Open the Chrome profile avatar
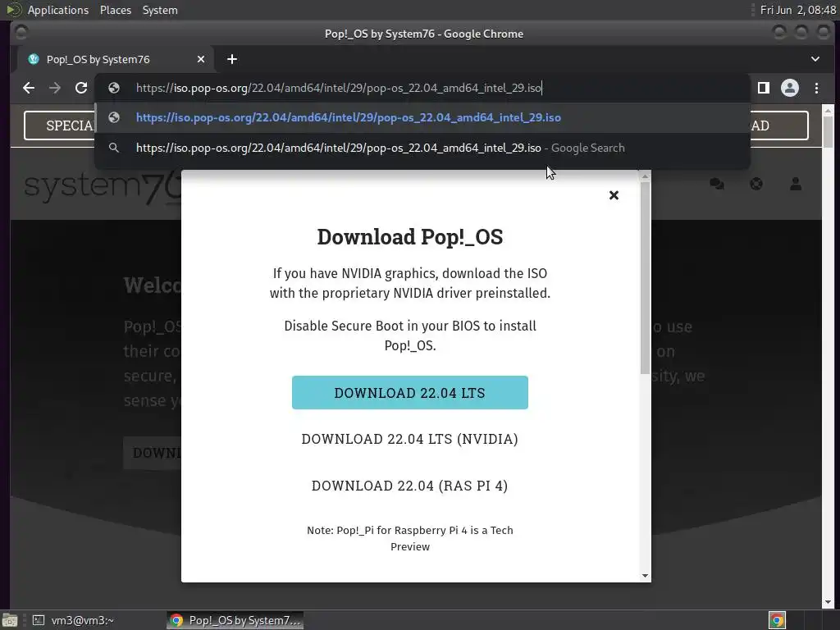The width and height of the screenshot is (840, 630). click(x=790, y=88)
